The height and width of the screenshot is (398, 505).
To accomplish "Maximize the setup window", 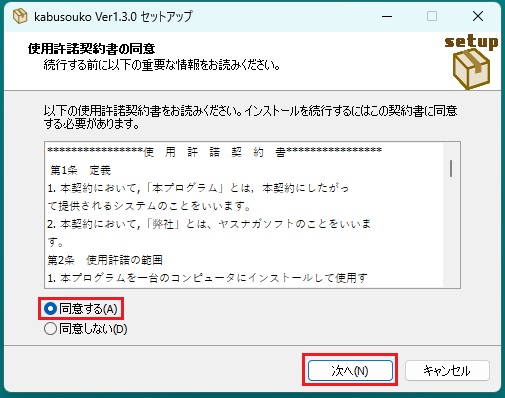I will (432, 16).
